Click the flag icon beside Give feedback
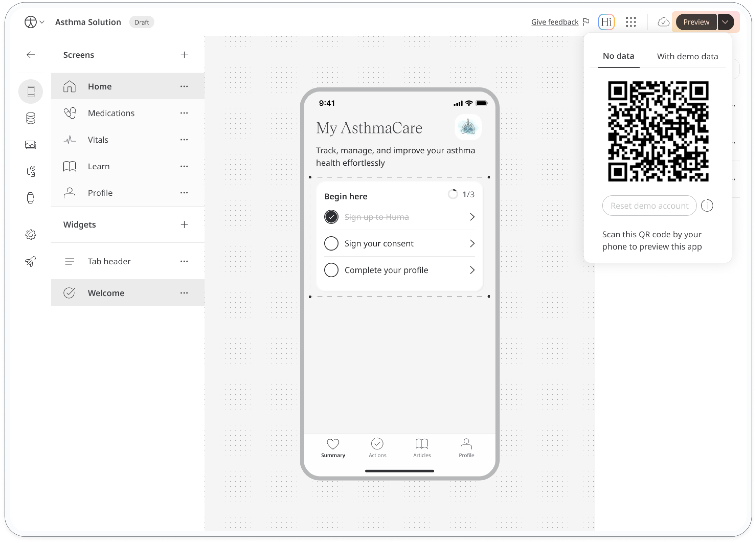 coord(586,22)
